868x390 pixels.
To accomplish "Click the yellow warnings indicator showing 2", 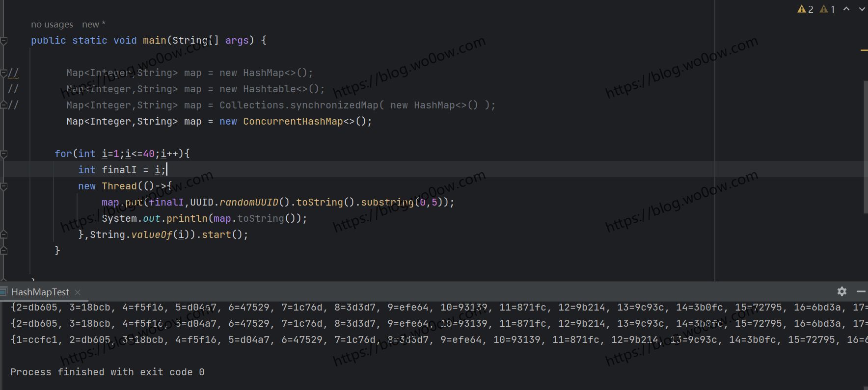I will point(805,9).
